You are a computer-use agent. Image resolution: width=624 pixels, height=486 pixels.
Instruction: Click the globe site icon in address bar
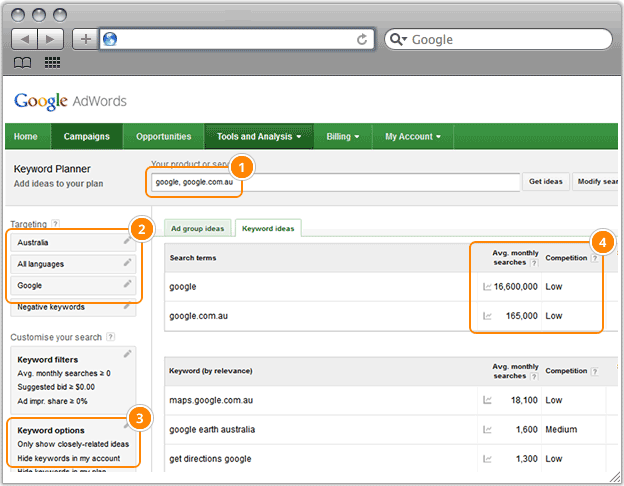tap(110, 39)
